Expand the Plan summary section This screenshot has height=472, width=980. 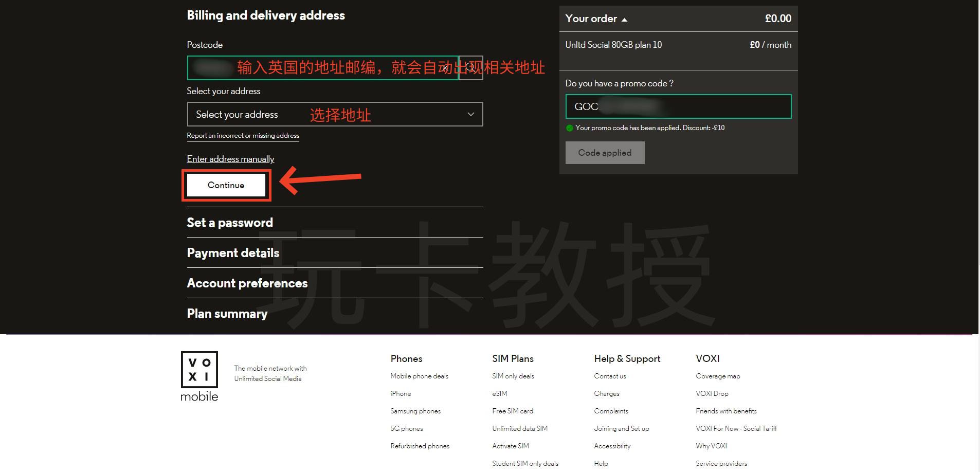coord(227,314)
